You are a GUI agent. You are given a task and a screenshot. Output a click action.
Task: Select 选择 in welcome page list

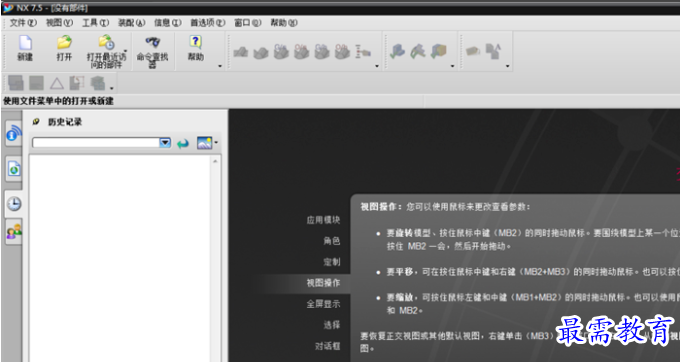click(x=332, y=325)
